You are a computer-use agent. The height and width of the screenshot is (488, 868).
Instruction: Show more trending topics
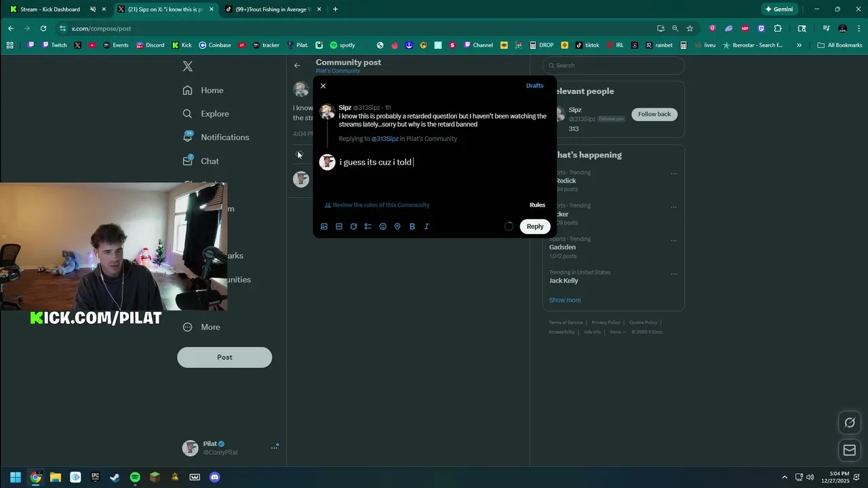point(565,300)
